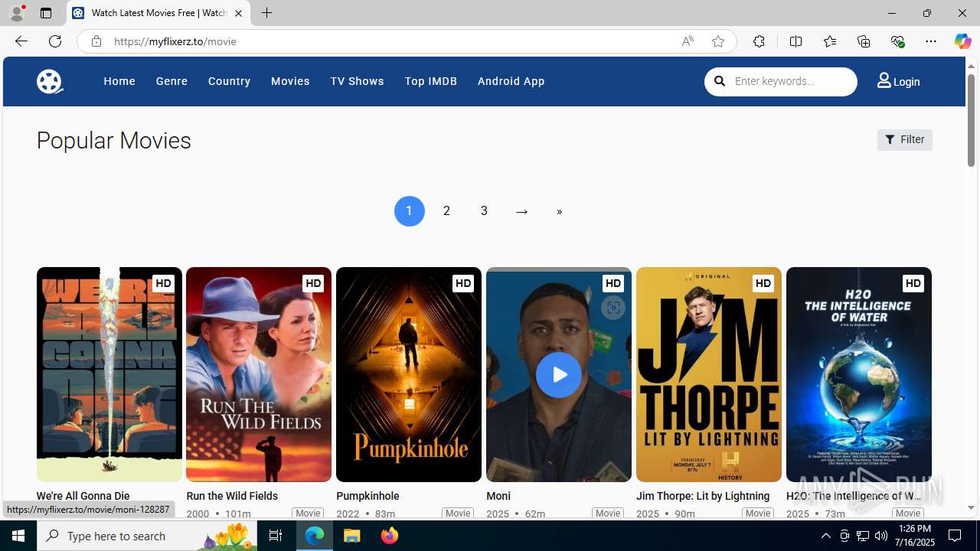Show hidden tray icons chevron

[x=825, y=536]
